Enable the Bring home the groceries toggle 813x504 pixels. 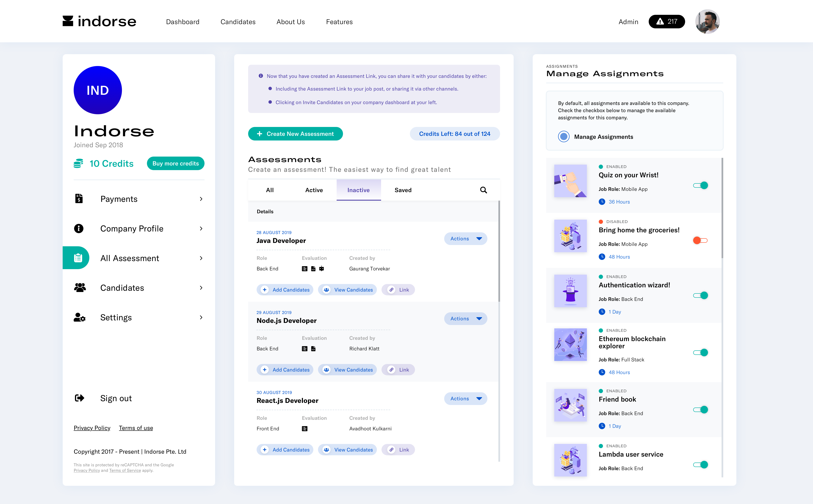[700, 240]
